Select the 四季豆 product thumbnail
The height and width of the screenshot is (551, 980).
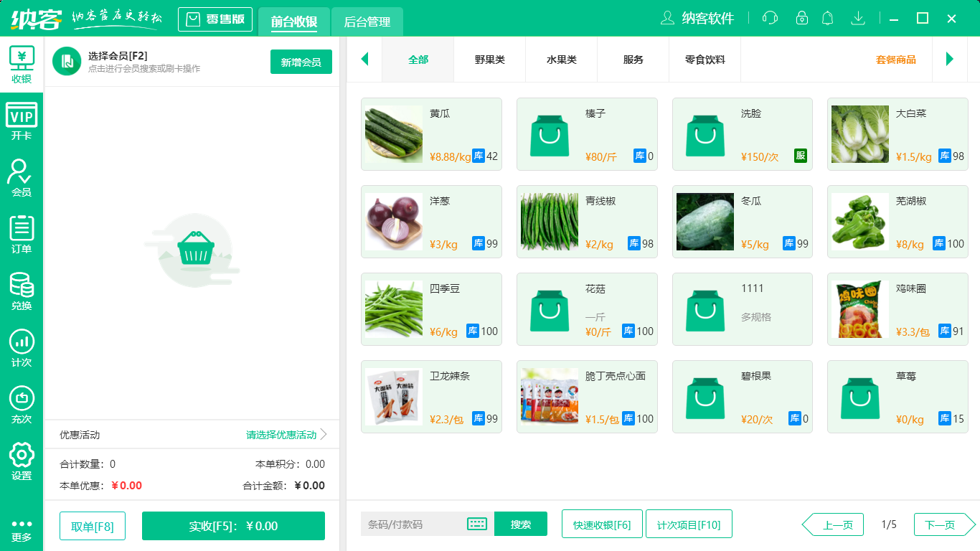coord(394,309)
